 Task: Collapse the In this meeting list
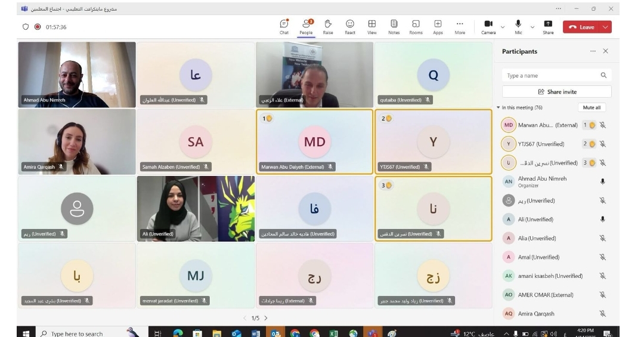pos(499,108)
